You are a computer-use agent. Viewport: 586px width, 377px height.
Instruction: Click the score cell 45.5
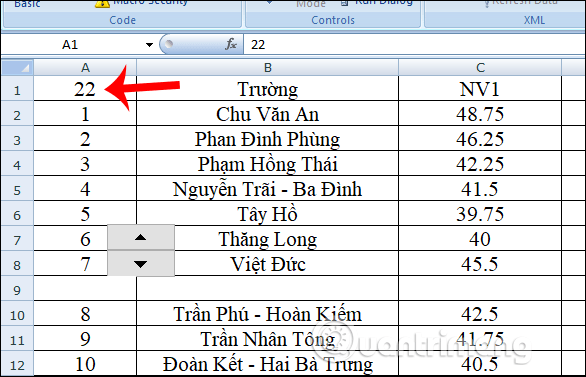click(480, 264)
